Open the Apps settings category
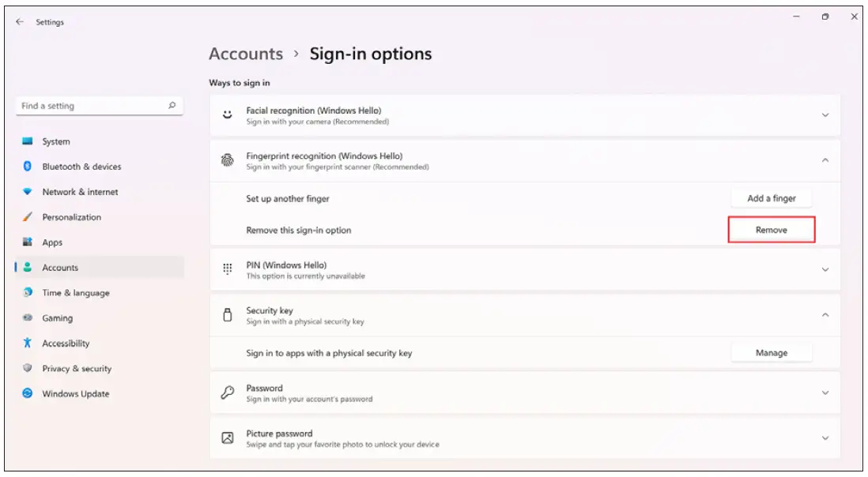Image resolution: width=868 pixels, height=477 pixels. tap(52, 243)
